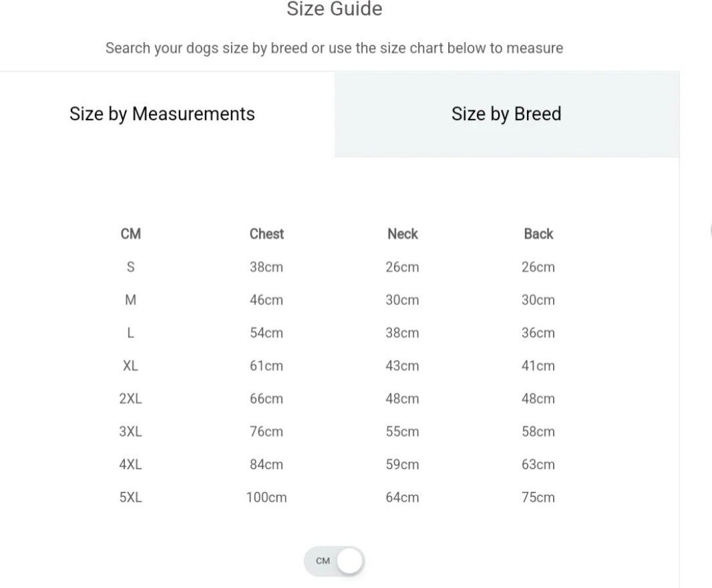Screen dimensions: 712x588
Task: Click the Chest column header
Action: (x=266, y=234)
